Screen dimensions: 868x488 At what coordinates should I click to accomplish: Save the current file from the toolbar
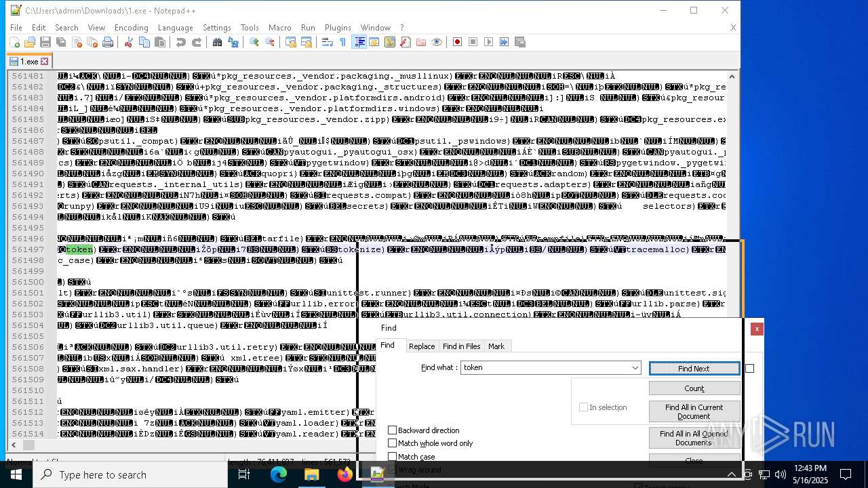click(x=45, y=42)
